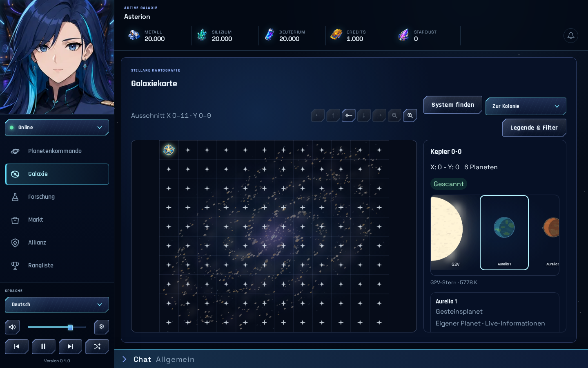Center the galaxy map view
This screenshot has width=588, height=368.
point(348,115)
